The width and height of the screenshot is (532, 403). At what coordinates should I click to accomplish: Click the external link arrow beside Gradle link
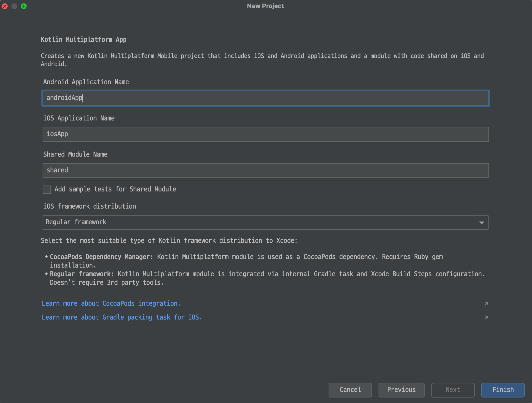coord(486,317)
